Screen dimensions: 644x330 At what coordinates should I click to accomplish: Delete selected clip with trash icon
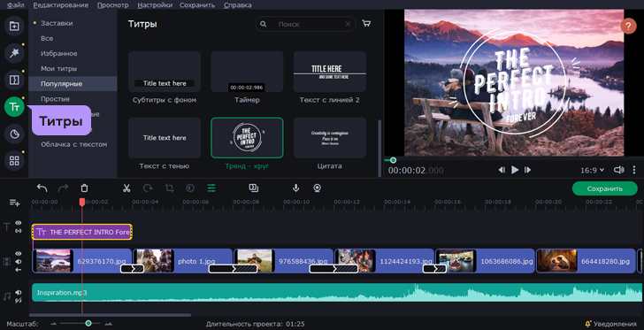(x=84, y=188)
